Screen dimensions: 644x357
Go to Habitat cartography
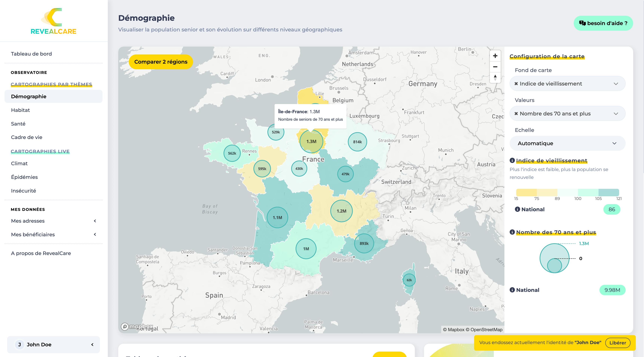click(x=21, y=110)
